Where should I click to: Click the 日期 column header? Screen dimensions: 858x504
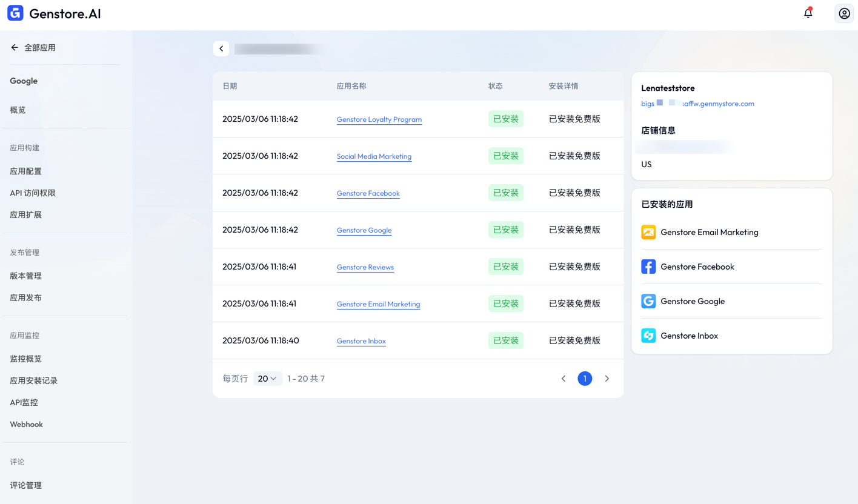pyautogui.click(x=230, y=86)
